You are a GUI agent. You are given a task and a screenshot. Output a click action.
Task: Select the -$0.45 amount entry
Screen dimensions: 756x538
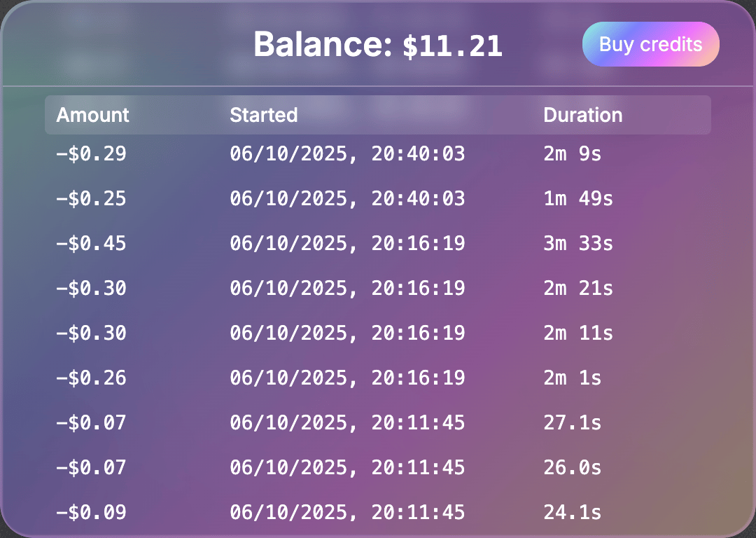coord(91,243)
